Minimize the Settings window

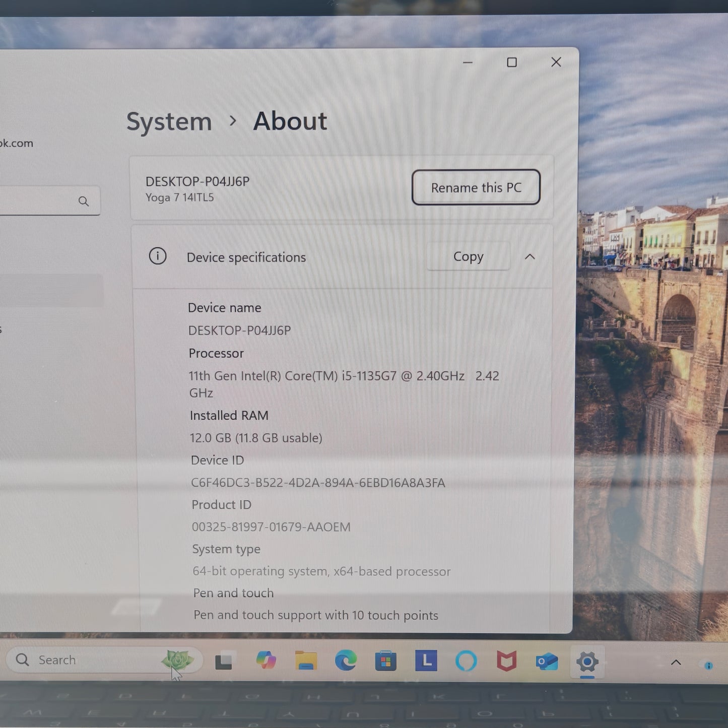tap(468, 62)
